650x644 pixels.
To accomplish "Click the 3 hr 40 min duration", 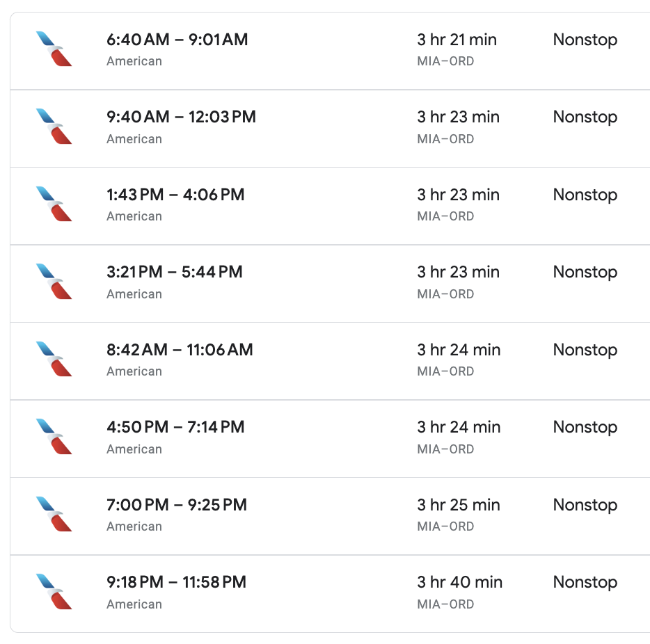I will (x=460, y=582).
